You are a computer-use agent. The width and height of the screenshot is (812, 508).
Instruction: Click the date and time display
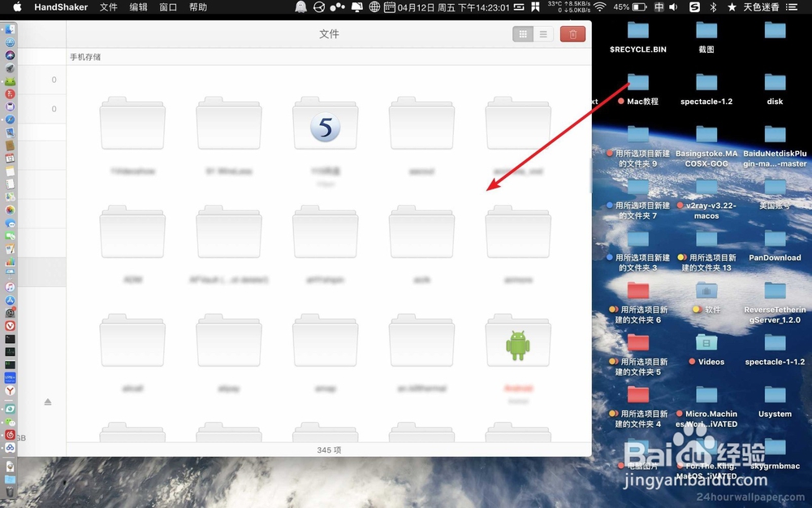[x=454, y=7]
